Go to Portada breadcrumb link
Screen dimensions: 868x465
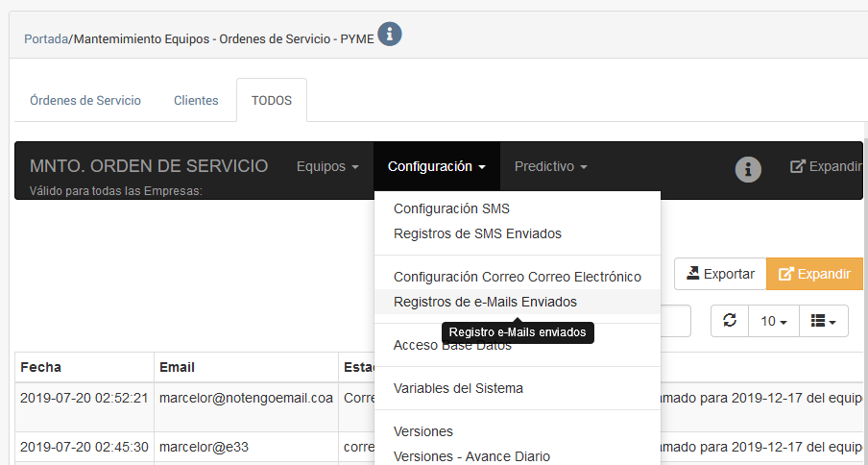[46, 39]
